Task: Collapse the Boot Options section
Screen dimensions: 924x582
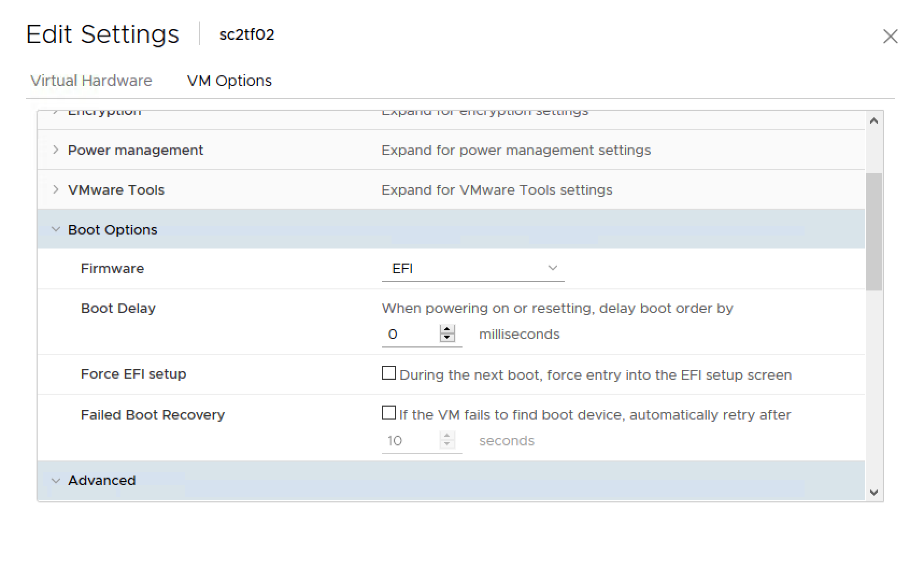Action: pos(55,230)
